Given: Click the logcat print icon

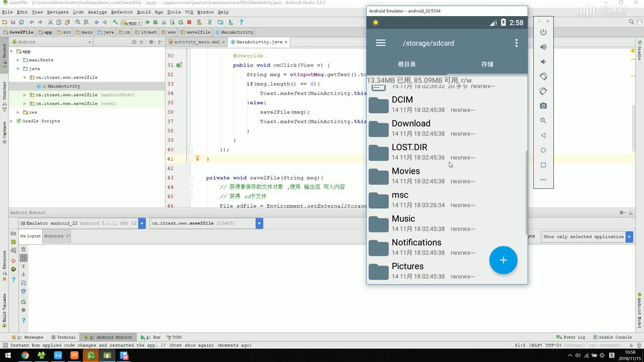Looking at the screenshot, I should pos(23,291).
